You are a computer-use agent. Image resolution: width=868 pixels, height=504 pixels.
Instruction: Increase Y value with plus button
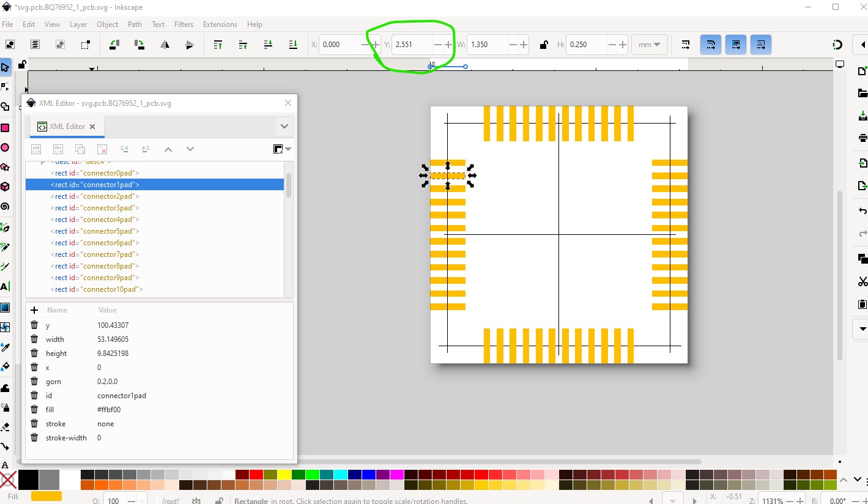point(448,45)
